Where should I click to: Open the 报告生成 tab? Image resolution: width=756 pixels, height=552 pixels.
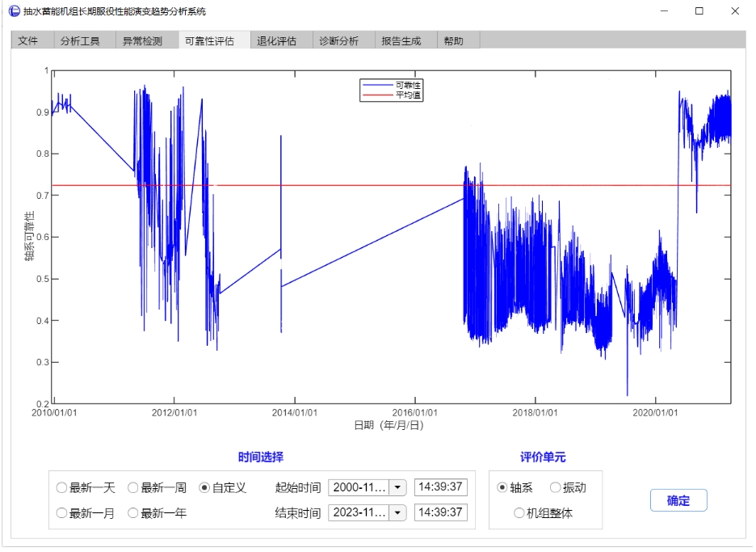[x=401, y=40]
